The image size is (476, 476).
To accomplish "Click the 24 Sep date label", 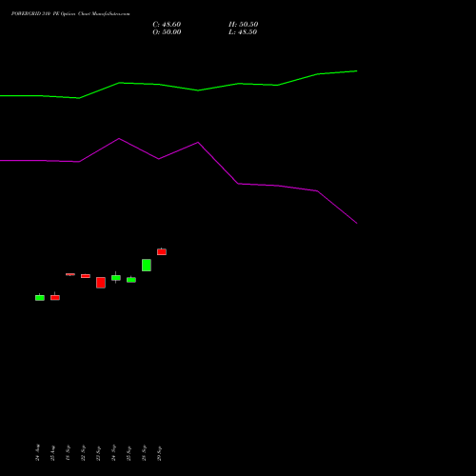I will click(x=113, y=453).
